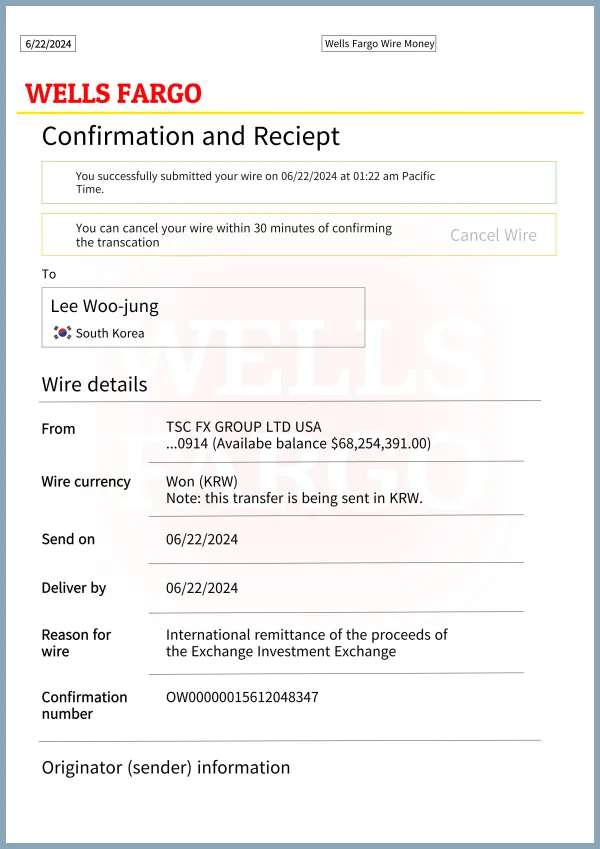Click the Originator (sender) information heading
The width and height of the screenshot is (600, 849).
point(166,768)
